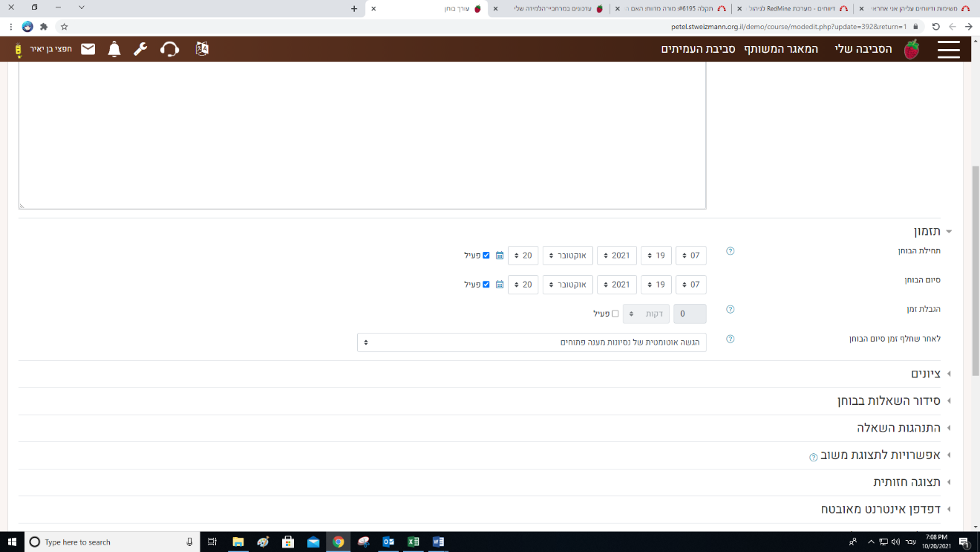Enable the הגבלת זמן checkbox

[x=615, y=314]
